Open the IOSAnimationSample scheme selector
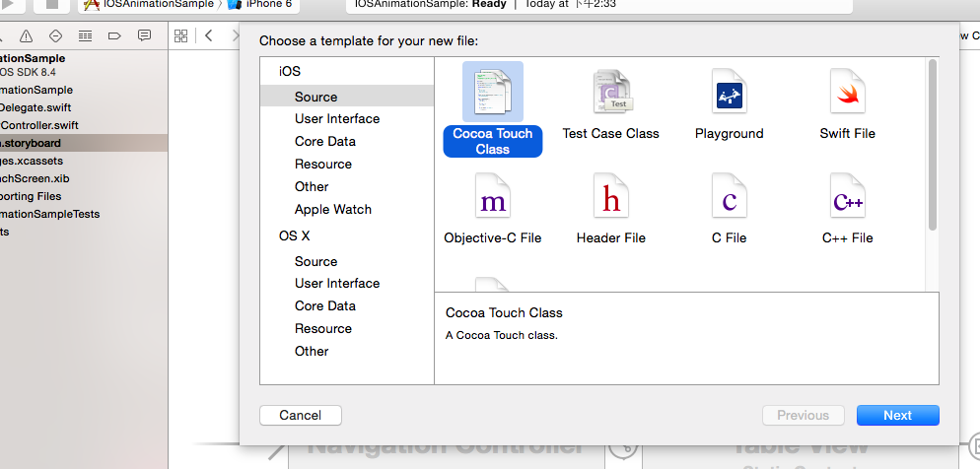980x469 pixels. click(x=158, y=4)
